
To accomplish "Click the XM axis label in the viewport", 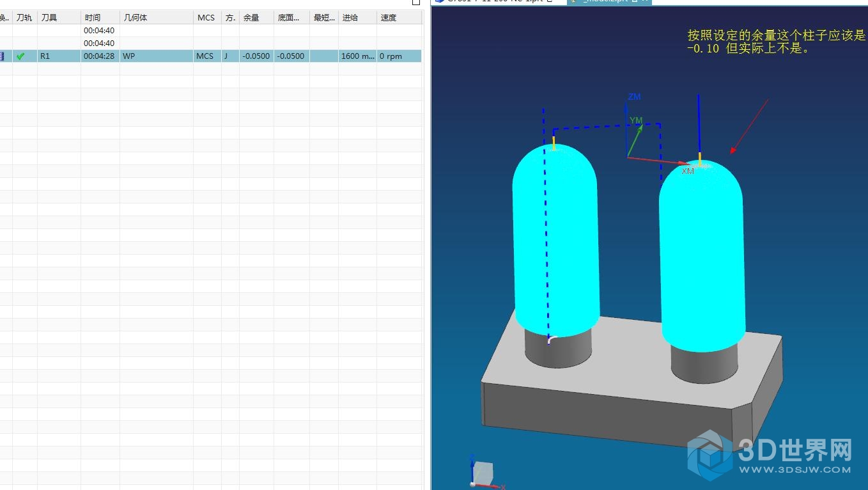I will [688, 171].
